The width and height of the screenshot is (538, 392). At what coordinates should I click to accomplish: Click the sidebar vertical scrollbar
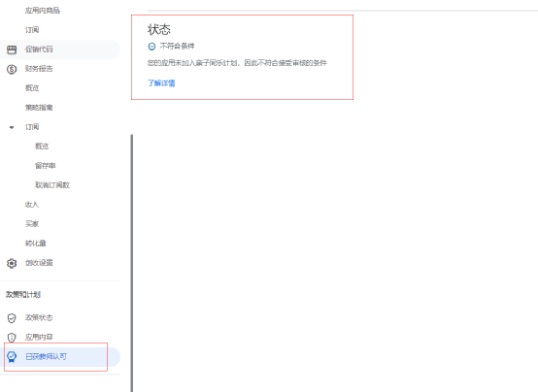point(132,263)
